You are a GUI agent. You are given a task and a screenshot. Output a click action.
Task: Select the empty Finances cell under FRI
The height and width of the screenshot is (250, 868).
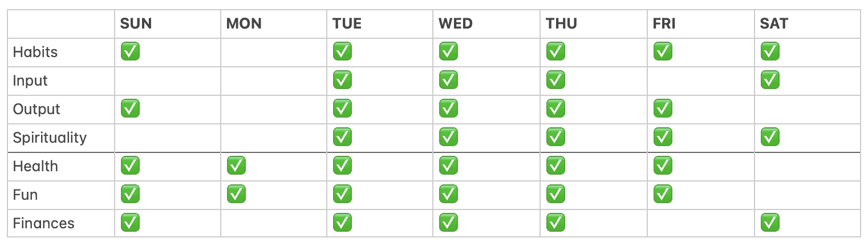coord(701,224)
